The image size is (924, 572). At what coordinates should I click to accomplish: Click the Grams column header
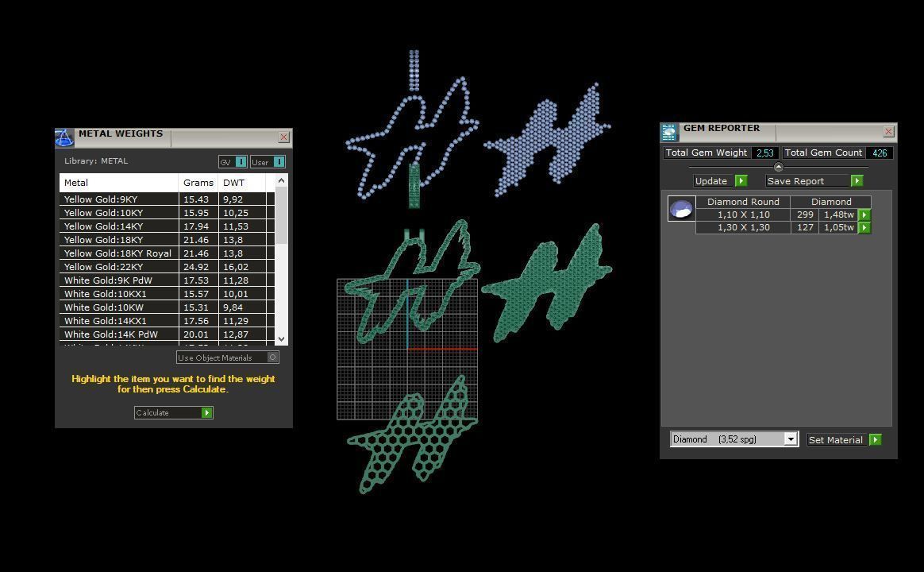coord(198,183)
